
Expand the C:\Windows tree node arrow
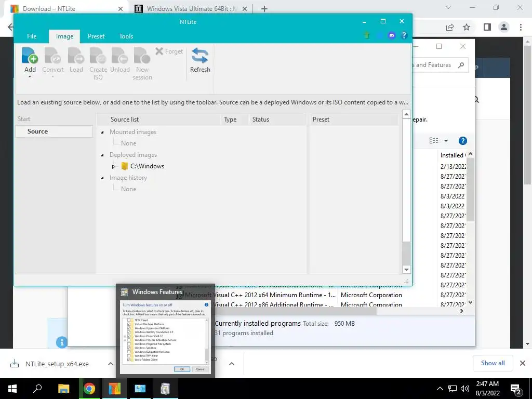(x=114, y=167)
